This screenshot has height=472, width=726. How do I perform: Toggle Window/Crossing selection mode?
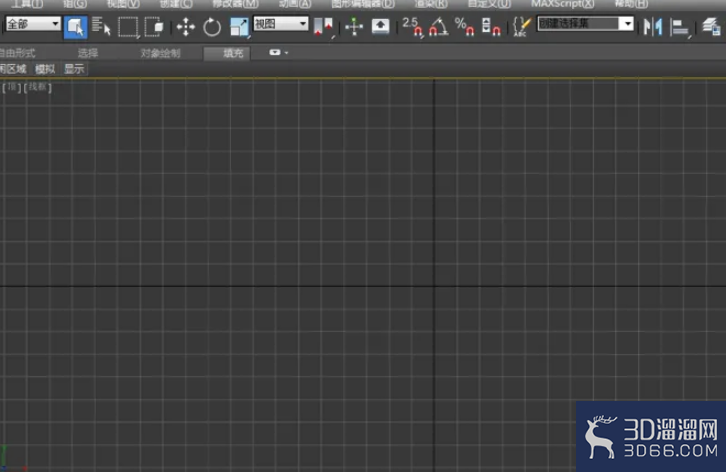click(154, 27)
